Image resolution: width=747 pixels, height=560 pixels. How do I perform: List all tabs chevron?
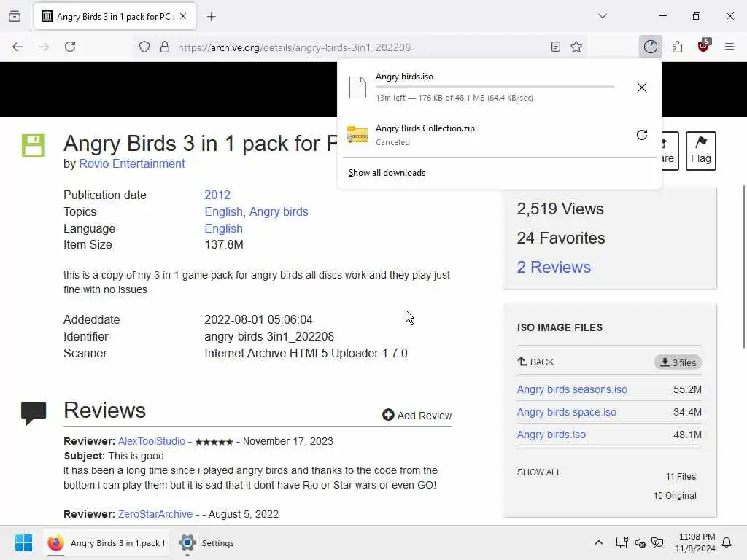pos(603,16)
